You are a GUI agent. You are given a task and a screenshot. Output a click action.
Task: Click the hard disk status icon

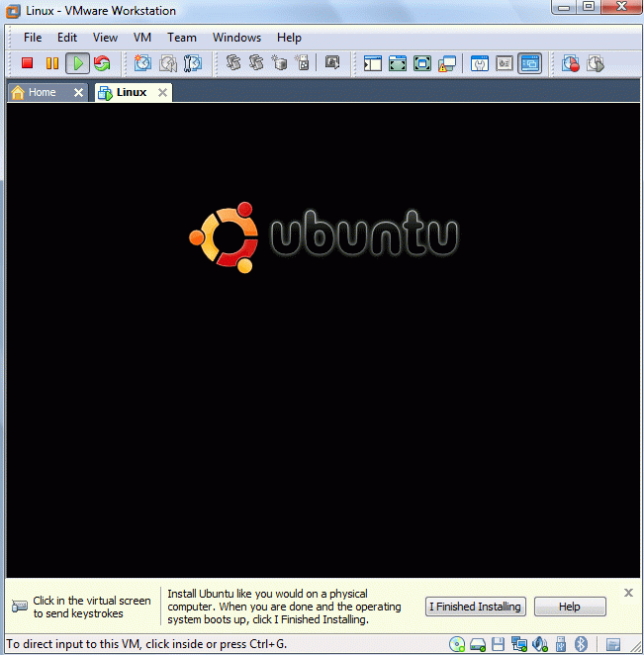pyautogui.click(x=478, y=644)
